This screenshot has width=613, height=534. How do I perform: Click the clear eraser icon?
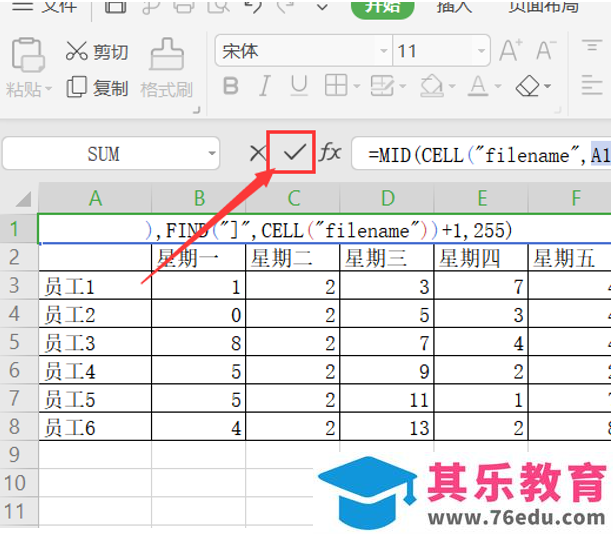(x=527, y=86)
